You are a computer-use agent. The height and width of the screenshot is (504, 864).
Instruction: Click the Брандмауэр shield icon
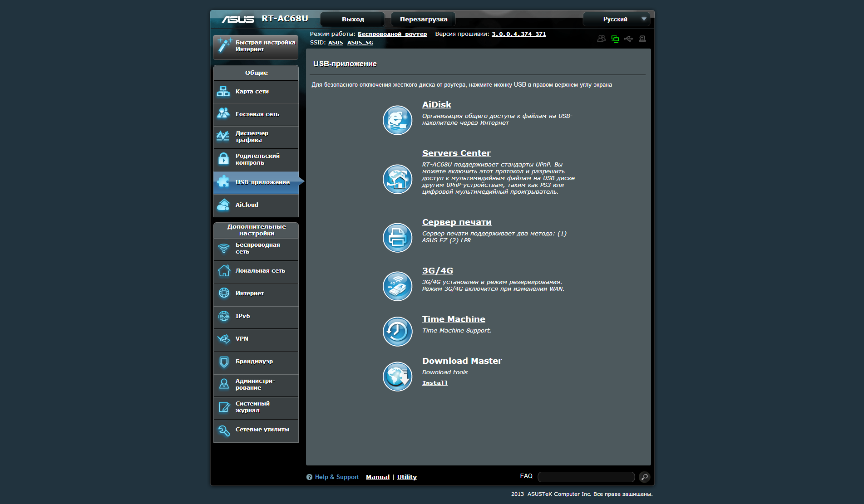coord(224,362)
